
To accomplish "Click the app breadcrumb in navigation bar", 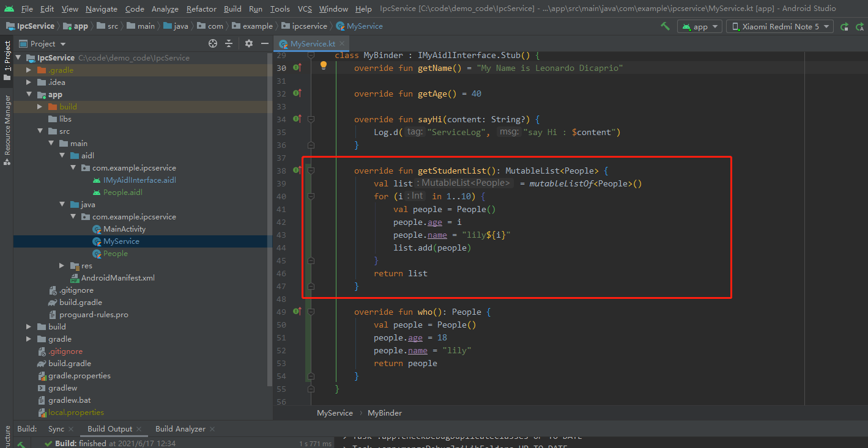I will pos(76,26).
